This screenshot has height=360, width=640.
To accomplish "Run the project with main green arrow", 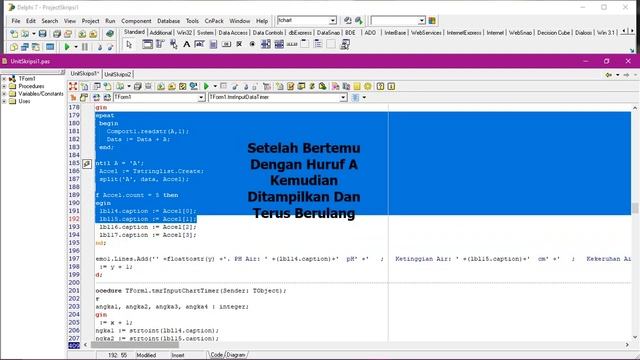I will tap(67, 47).
